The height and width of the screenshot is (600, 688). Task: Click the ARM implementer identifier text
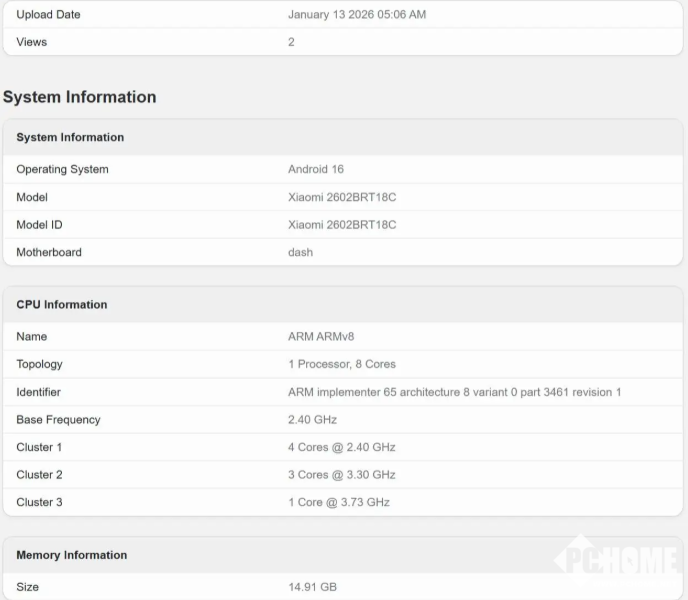[454, 392]
